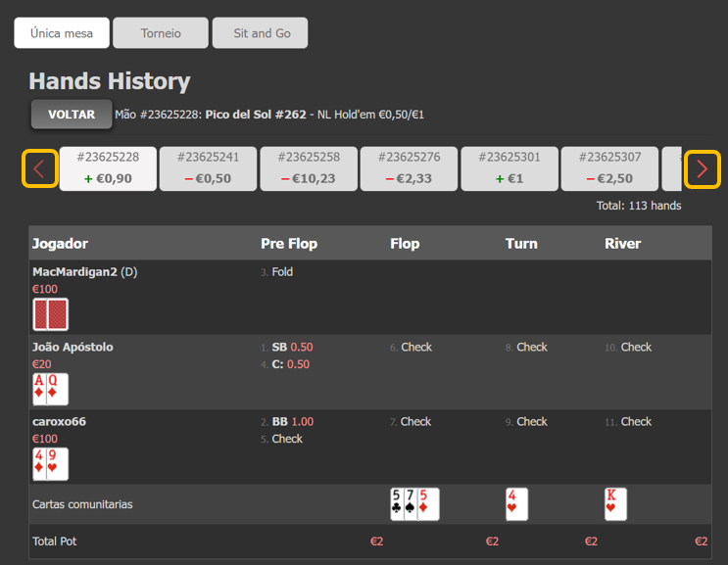This screenshot has height=565, width=728.
Task: Select the Sit and Go tab
Action: pos(262,32)
